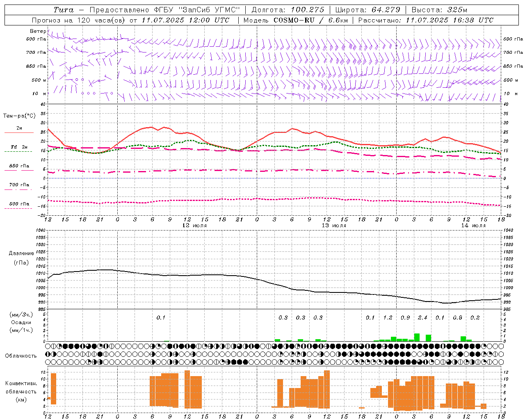Click the dotted line sample under temperature "500 гПа"
This screenshot has width=525, height=420.
tap(18, 209)
